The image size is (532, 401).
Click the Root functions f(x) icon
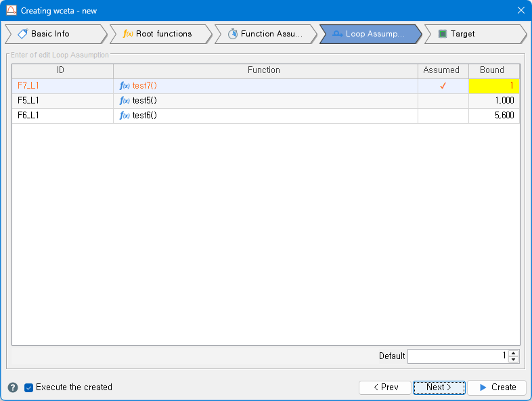point(128,34)
